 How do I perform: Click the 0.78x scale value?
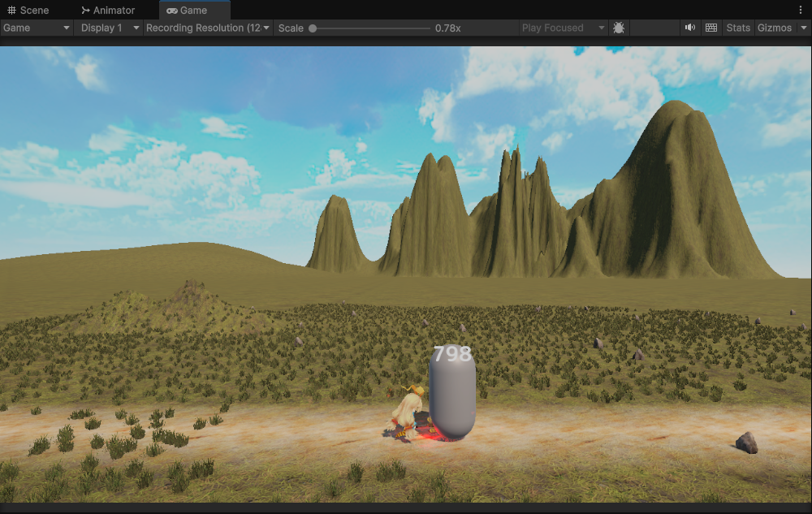pos(447,28)
